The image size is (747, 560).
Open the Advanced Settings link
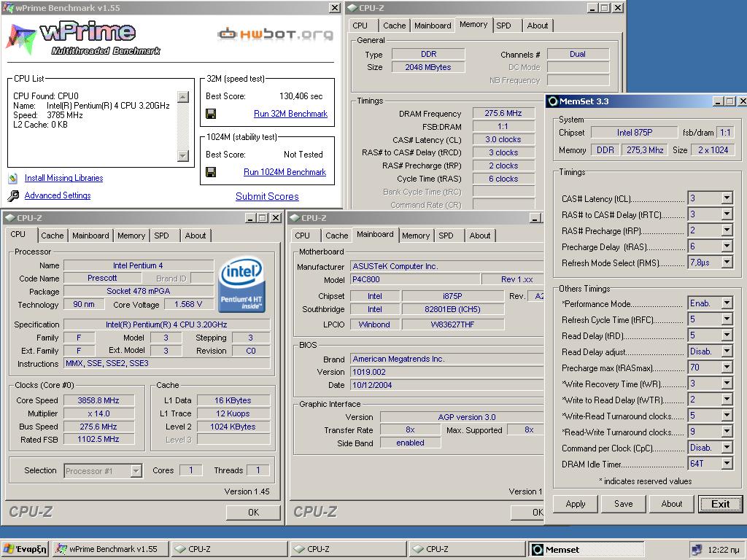tap(58, 195)
